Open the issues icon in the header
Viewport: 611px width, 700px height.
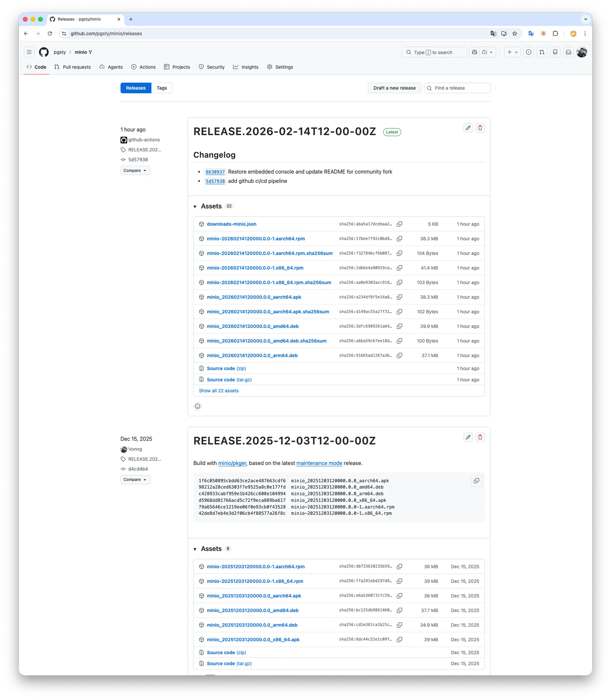[x=529, y=52]
